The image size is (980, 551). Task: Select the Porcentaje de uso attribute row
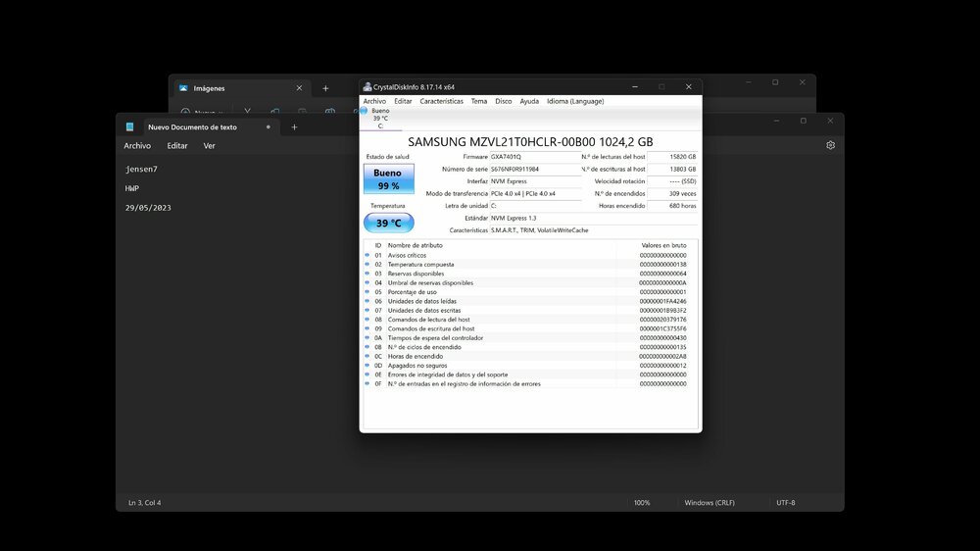(x=530, y=292)
